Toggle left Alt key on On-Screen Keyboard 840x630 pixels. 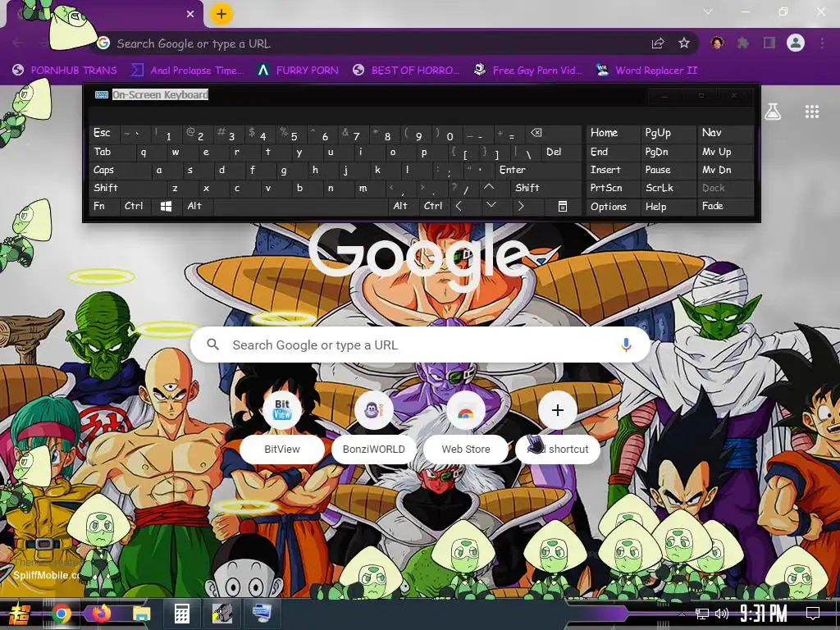click(x=197, y=206)
